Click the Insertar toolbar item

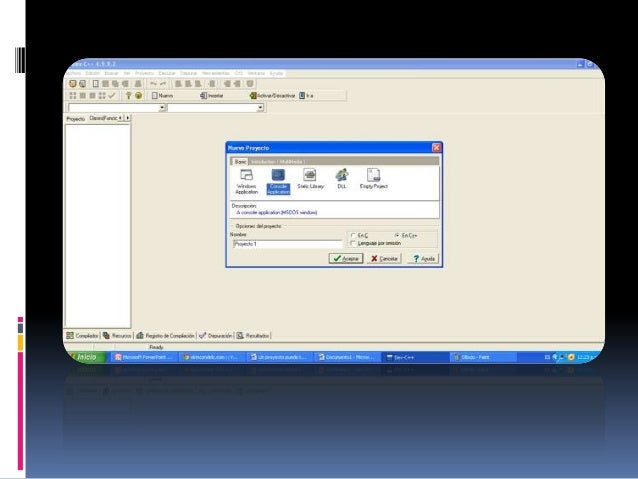[212, 96]
